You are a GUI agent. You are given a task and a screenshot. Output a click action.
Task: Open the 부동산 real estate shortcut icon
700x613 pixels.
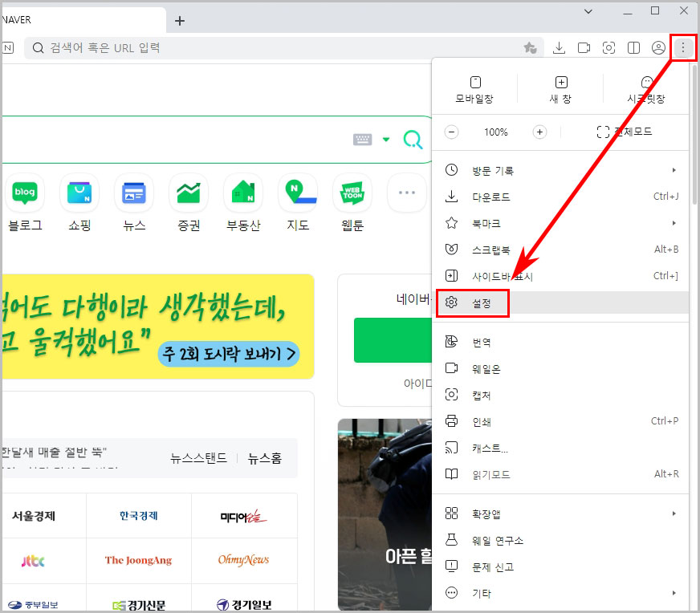pyautogui.click(x=243, y=193)
